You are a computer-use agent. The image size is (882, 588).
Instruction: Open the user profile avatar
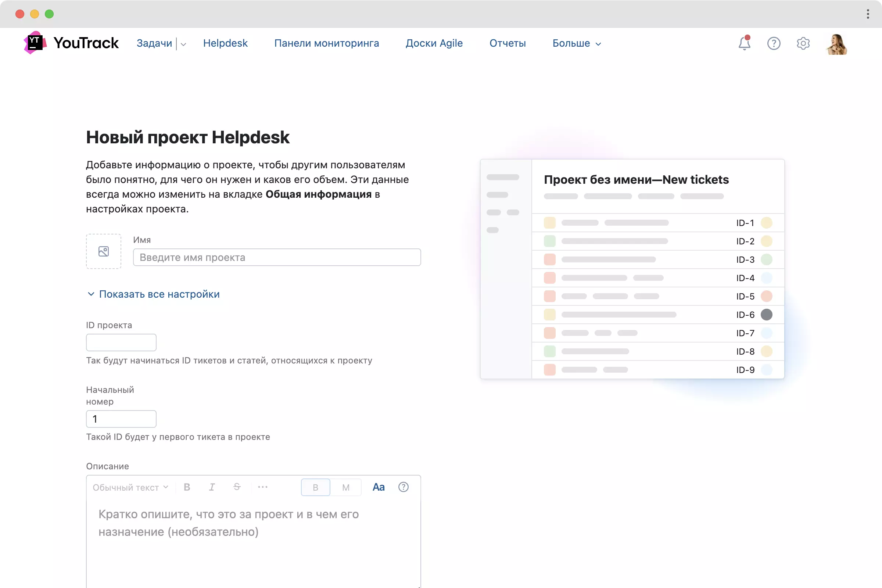(836, 44)
